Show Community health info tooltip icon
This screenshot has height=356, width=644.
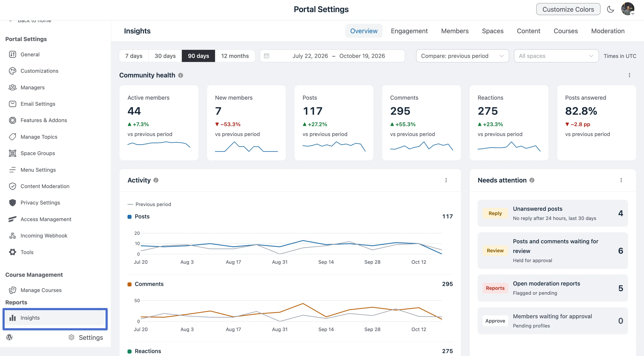point(180,75)
